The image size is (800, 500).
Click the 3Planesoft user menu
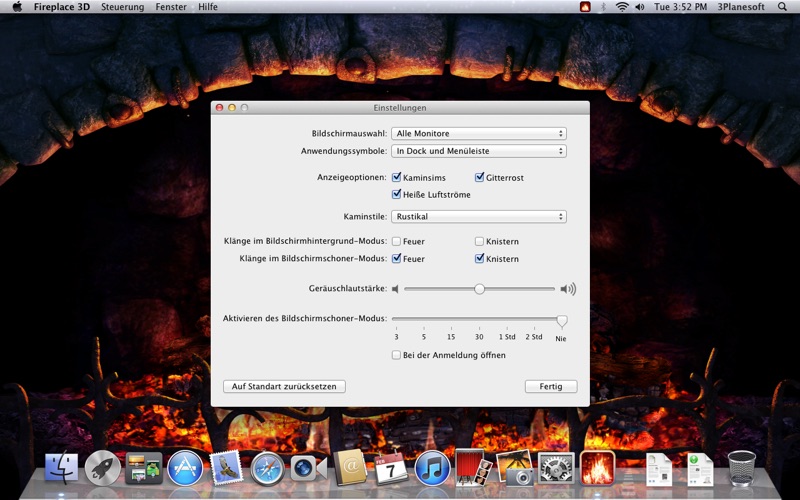click(741, 7)
